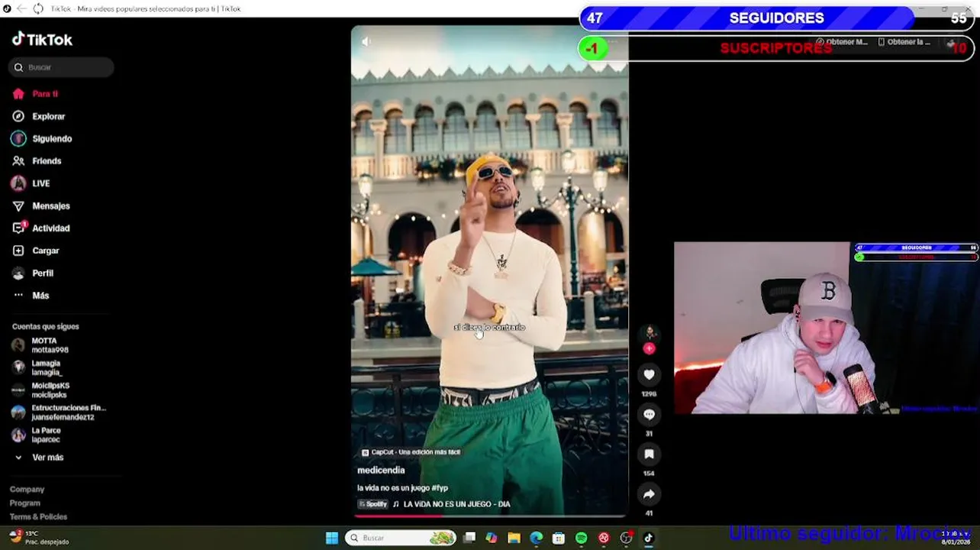The width and height of the screenshot is (980, 550).
Task: Seek on the video progress bar
Action: coord(489,516)
